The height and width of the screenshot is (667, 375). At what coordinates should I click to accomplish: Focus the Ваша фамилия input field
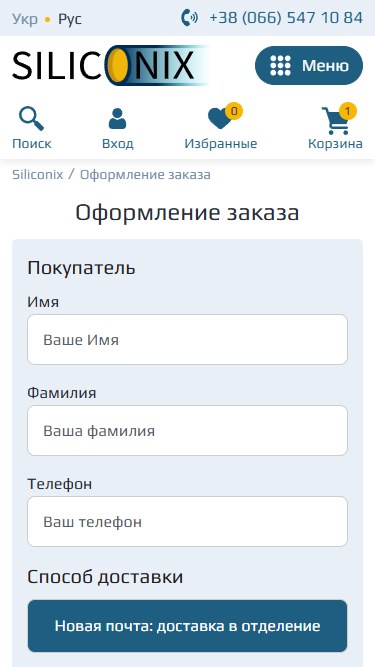tap(188, 430)
